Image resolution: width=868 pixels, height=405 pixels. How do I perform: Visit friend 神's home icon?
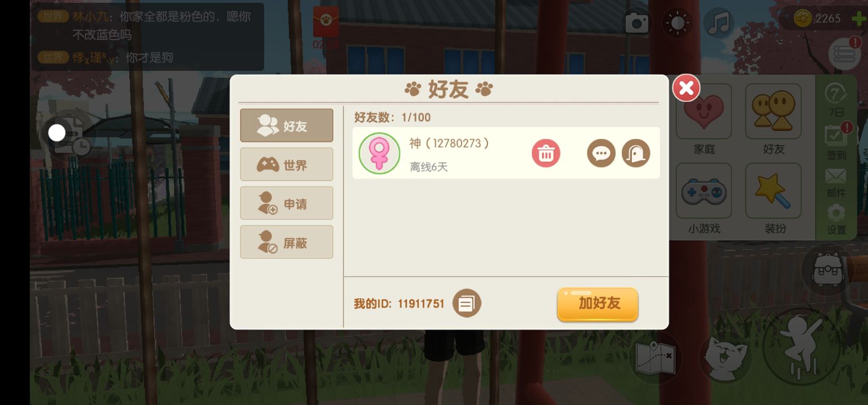(636, 153)
